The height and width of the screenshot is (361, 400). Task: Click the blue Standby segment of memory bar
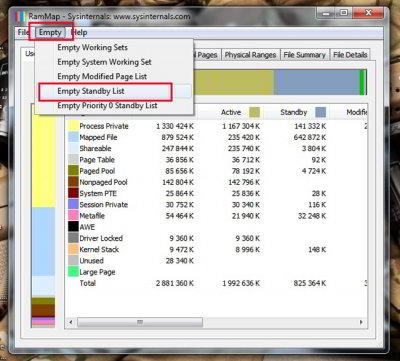pos(316,82)
